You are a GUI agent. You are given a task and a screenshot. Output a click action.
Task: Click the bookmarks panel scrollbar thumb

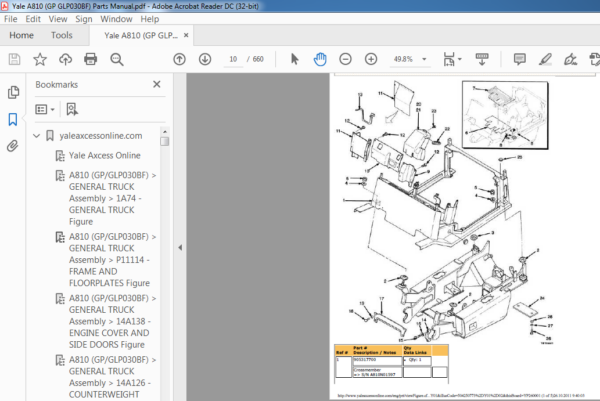(165, 142)
